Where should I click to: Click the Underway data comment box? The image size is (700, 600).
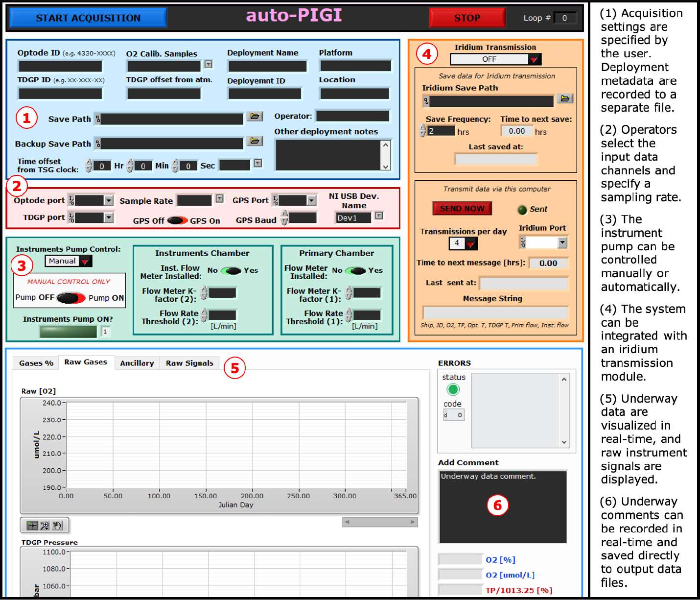click(x=503, y=506)
